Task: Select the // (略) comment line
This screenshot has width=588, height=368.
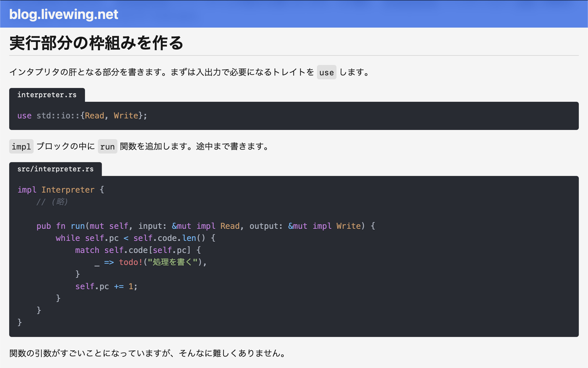Action: (52, 202)
